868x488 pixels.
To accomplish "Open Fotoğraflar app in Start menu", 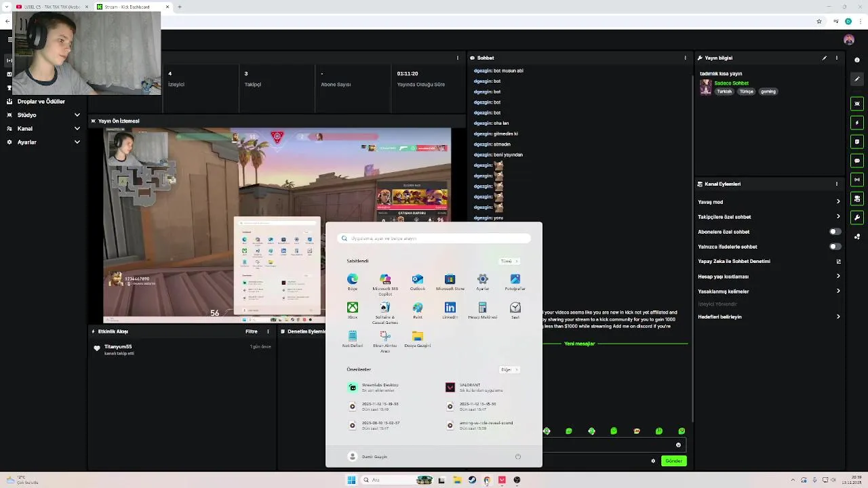I will pyautogui.click(x=515, y=282).
